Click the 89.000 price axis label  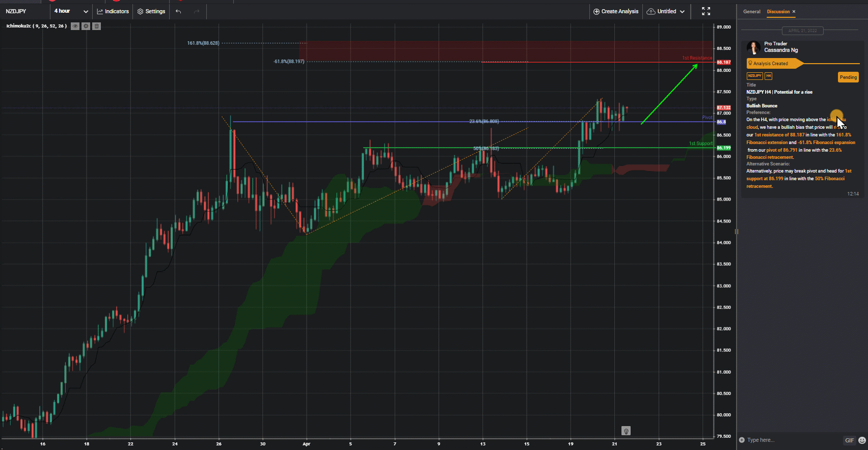point(723,27)
